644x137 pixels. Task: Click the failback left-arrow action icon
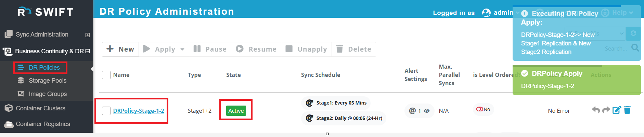596,110
